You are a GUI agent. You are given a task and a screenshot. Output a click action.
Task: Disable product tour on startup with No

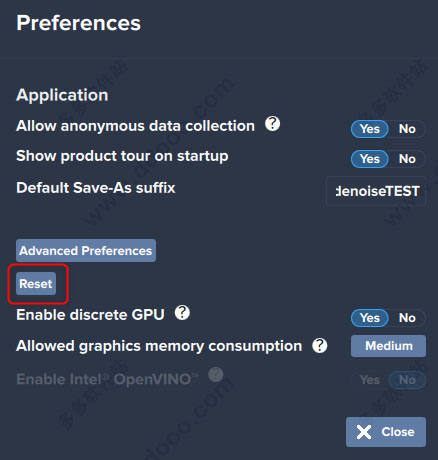click(x=407, y=159)
